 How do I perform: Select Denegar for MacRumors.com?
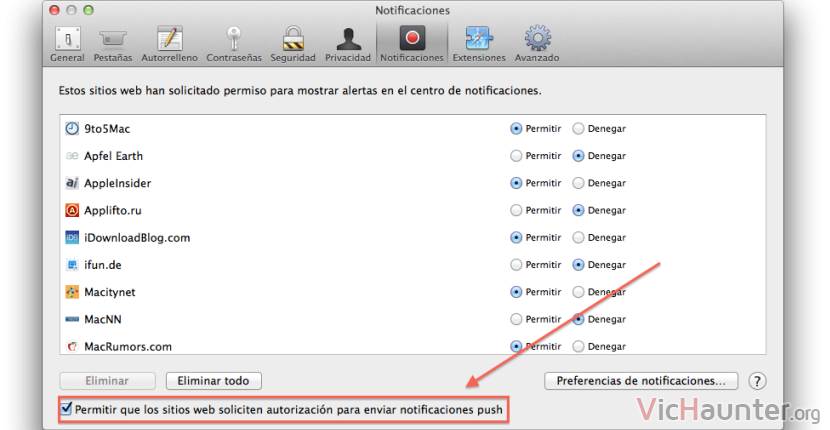pos(578,347)
